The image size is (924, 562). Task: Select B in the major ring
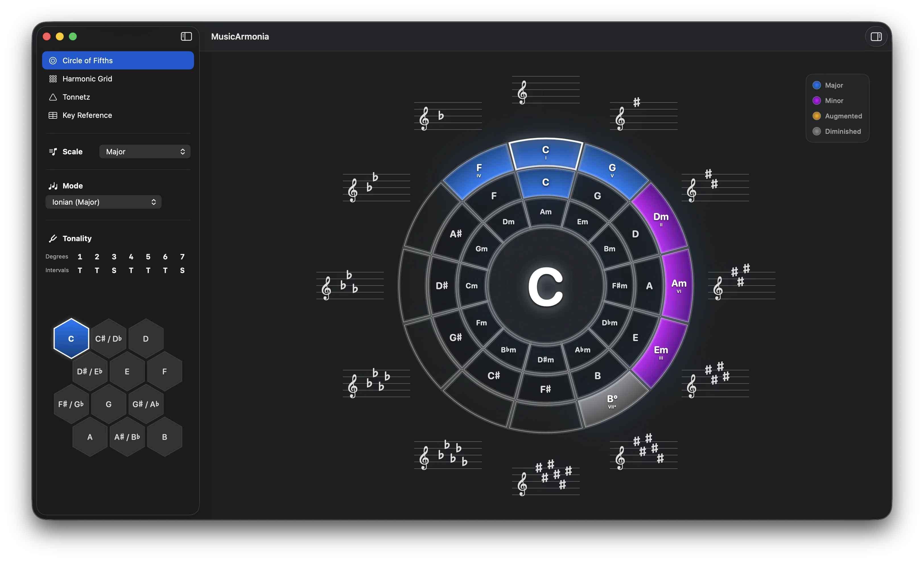597,376
